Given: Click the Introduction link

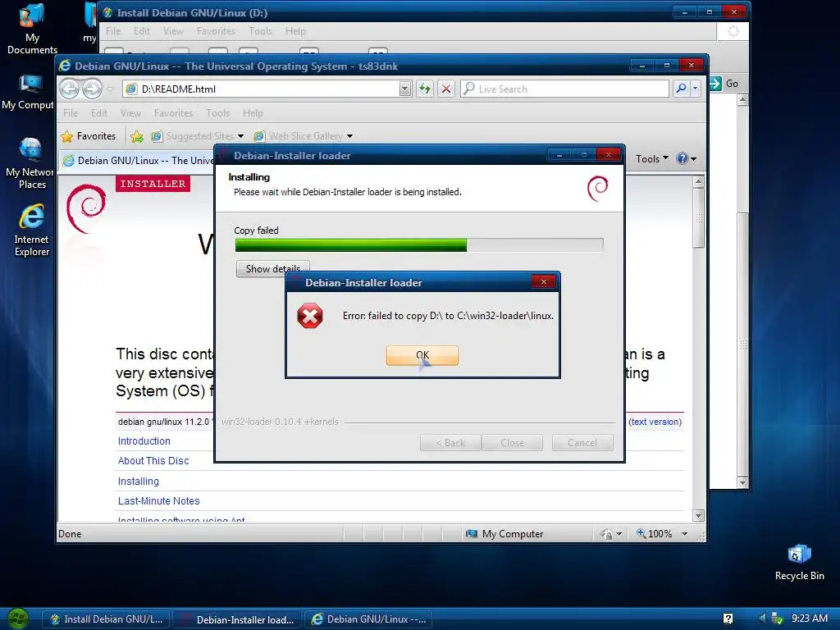Looking at the screenshot, I should coord(144,441).
